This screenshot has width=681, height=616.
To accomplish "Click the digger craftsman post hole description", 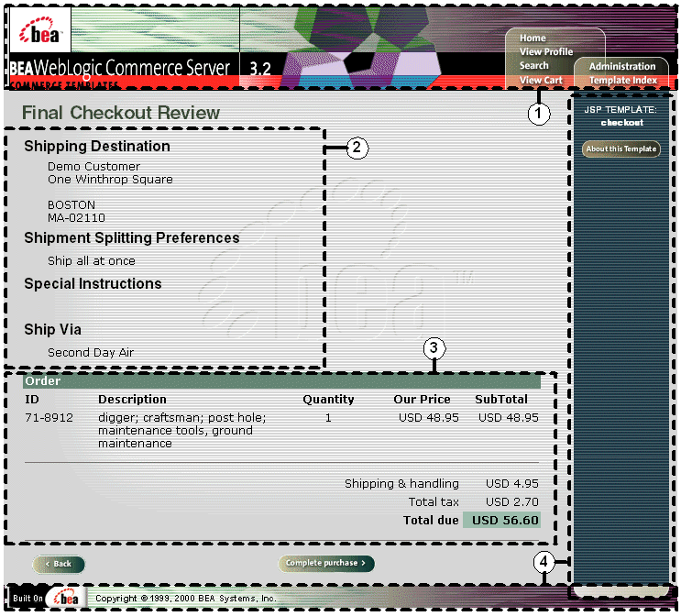I will (182, 431).
